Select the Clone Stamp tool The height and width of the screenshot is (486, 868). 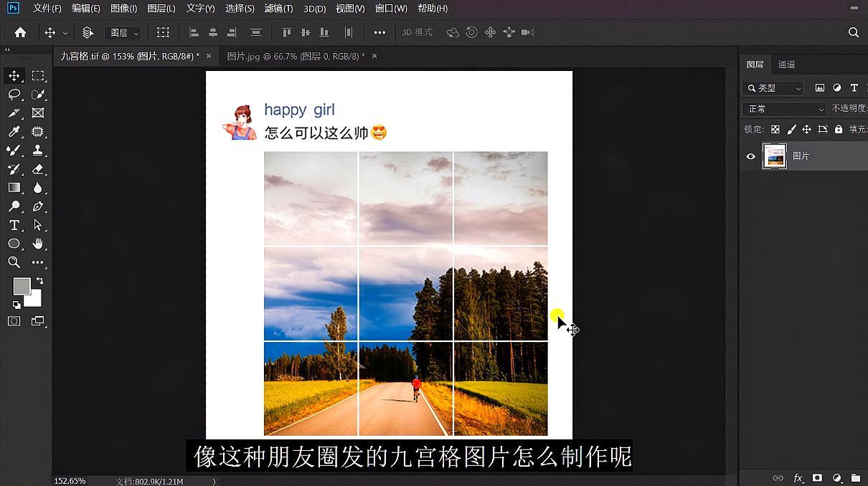click(x=38, y=150)
